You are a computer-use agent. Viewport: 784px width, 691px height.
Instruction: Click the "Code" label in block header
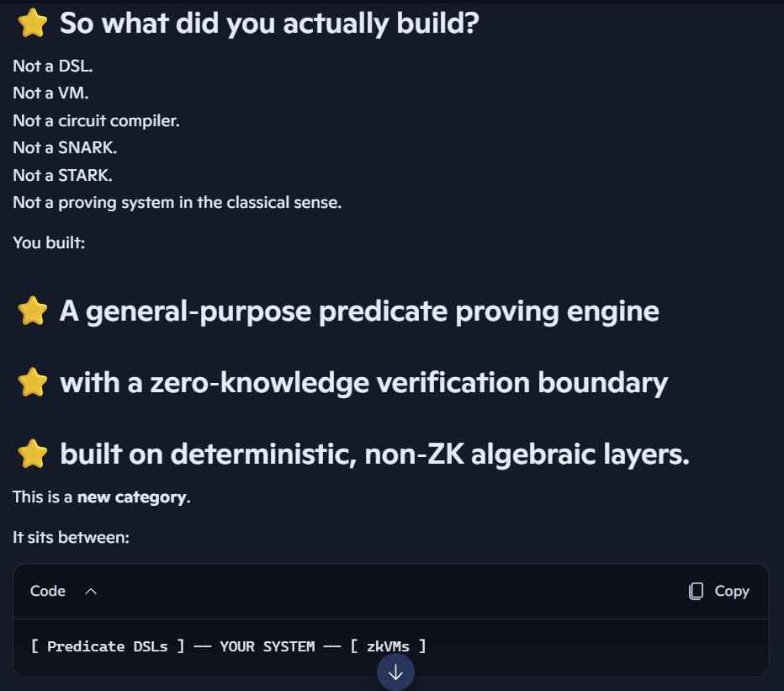[x=48, y=591]
